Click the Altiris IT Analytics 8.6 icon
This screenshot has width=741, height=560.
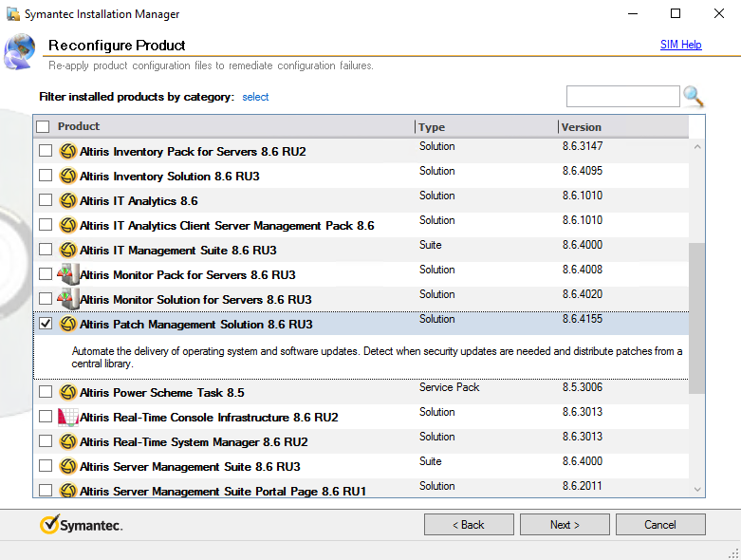point(68,200)
